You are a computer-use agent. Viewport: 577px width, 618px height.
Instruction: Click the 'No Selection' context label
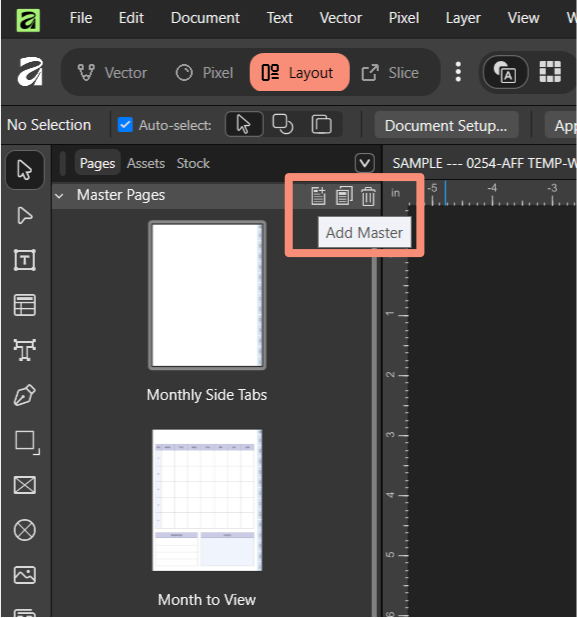tap(49, 125)
